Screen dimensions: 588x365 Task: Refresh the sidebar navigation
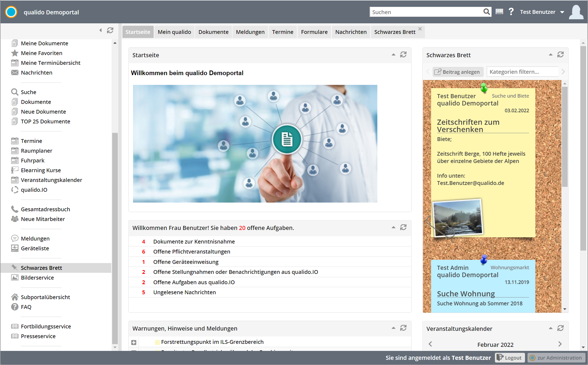[x=110, y=30]
